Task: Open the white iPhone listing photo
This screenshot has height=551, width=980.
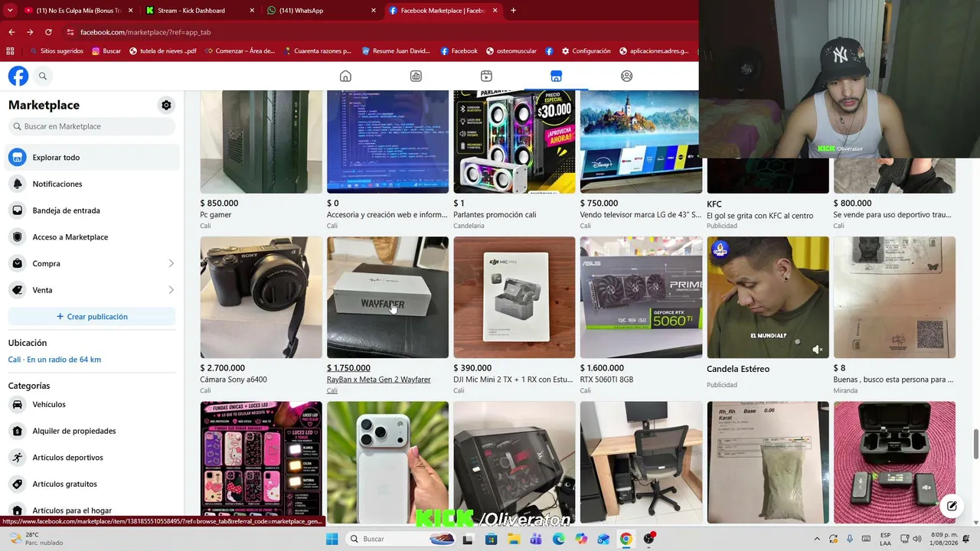Action: (387, 462)
